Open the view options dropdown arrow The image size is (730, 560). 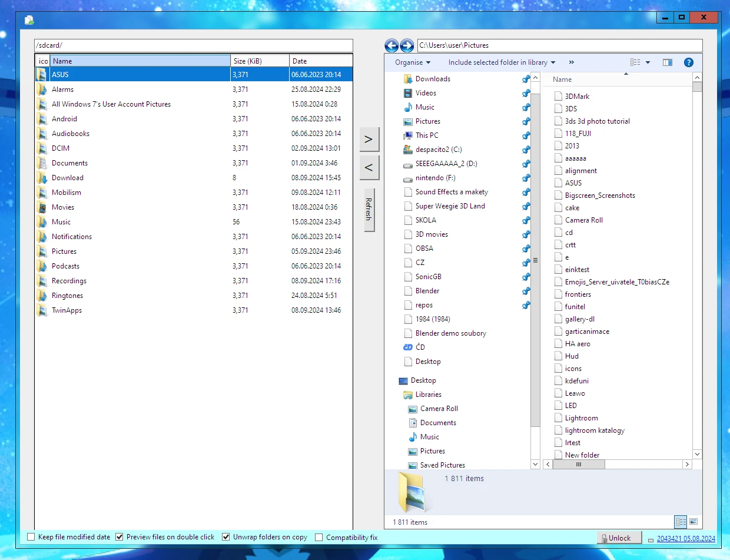(x=648, y=62)
